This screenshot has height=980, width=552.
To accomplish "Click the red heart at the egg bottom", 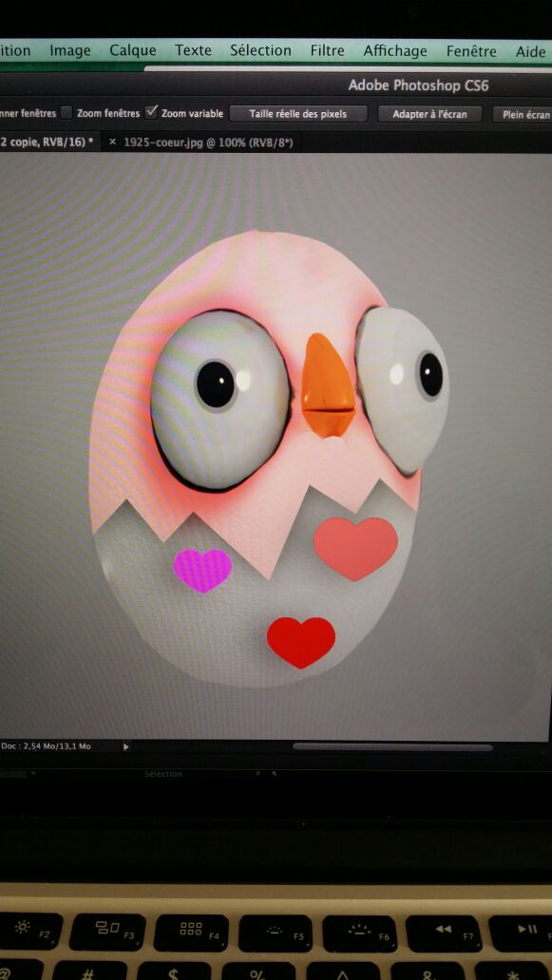I will coord(300,643).
